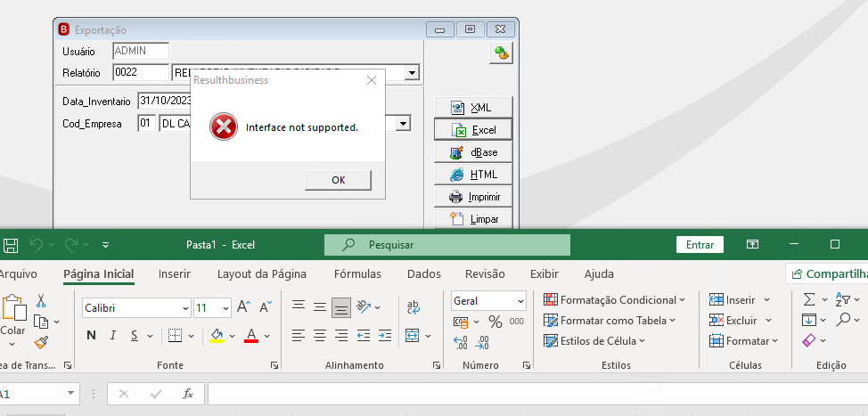Viewport: 868px width, 416px height.
Task: Save the workbook with the floppy icon
Action: click(11, 244)
